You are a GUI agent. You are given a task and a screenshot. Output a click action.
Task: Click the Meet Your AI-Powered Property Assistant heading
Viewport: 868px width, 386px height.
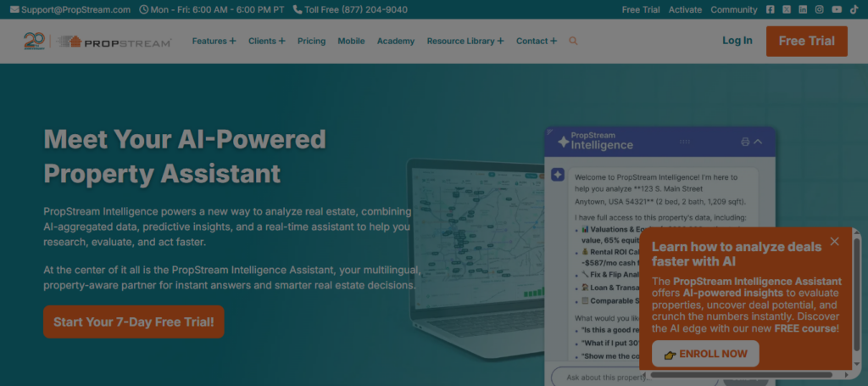tap(185, 156)
